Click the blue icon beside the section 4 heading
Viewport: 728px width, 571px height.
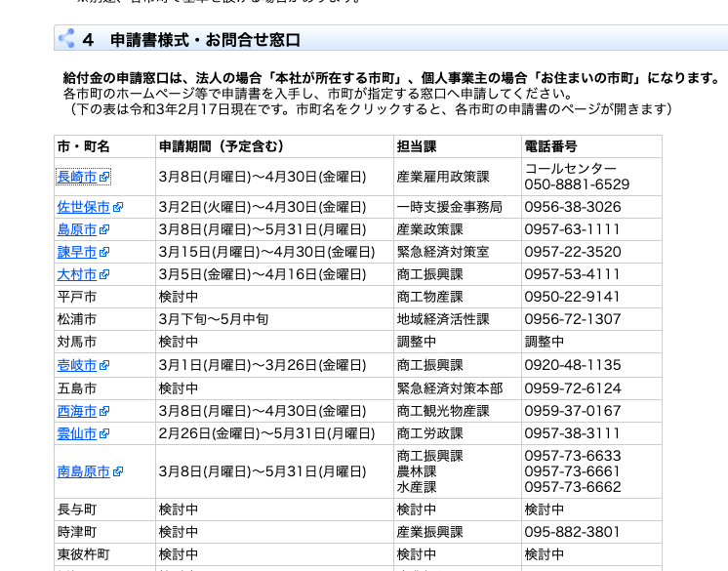66,39
